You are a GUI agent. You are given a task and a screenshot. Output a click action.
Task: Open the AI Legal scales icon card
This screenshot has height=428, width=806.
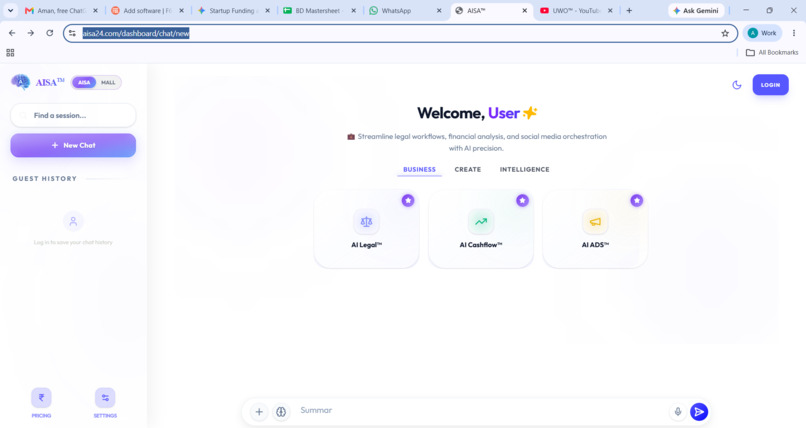[366, 229]
